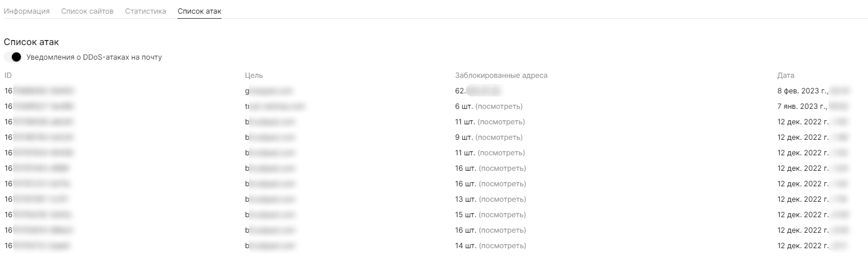View the 6 шт. blocked addresses

[499, 107]
